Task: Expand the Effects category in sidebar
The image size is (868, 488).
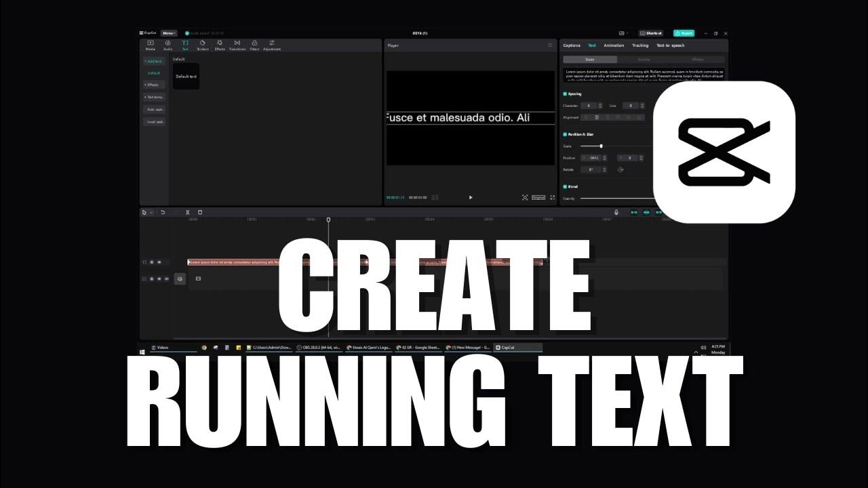Action: click(x=154, y=85)
